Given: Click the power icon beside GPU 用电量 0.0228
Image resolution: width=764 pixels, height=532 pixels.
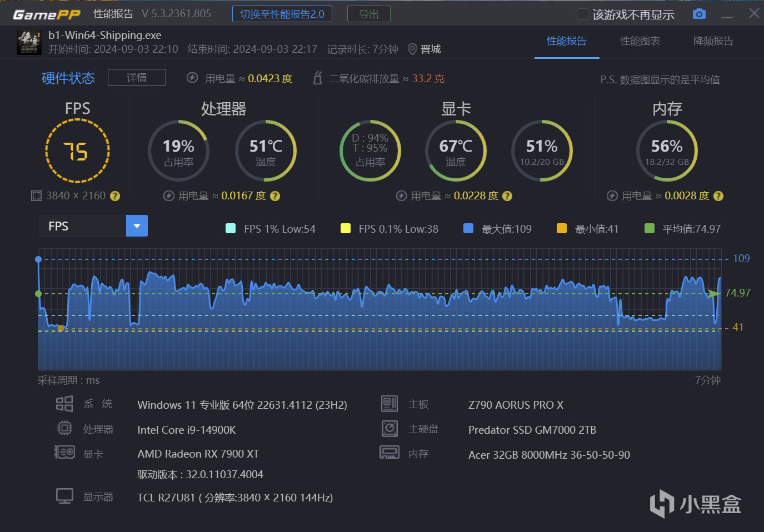Looking at the screenshot, I should (401, 196).
